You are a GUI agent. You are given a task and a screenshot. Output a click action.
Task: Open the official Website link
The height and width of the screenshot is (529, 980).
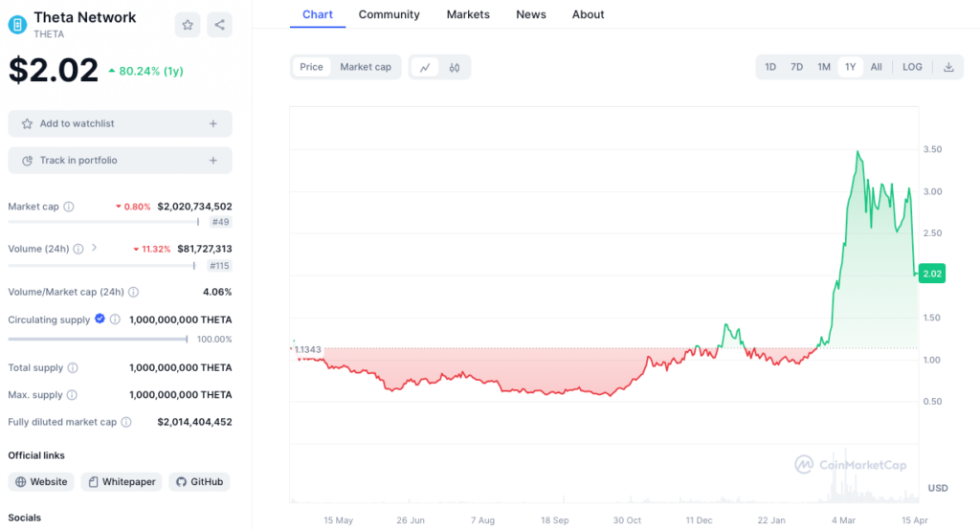click(41, 481)
